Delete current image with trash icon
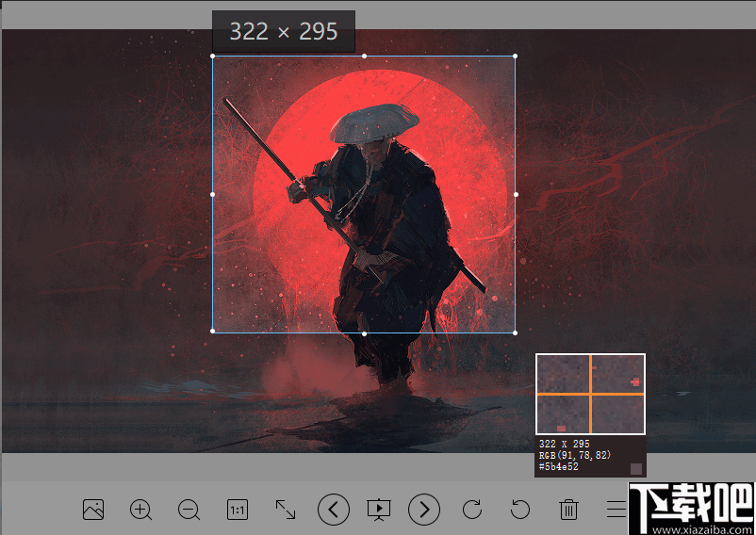The height and width of the screenshot is (535, 756). [569, 510]
